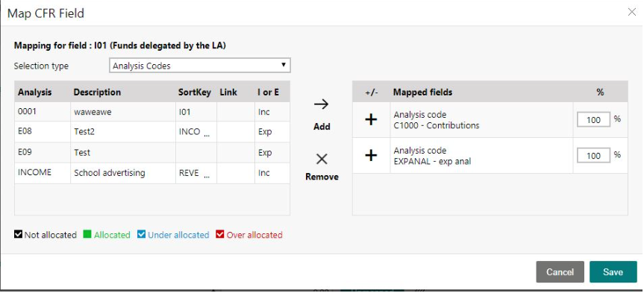Toggle the Under allocated checkbox
Viewport: 644px width, 293px height.
click(x=141, y=234)
